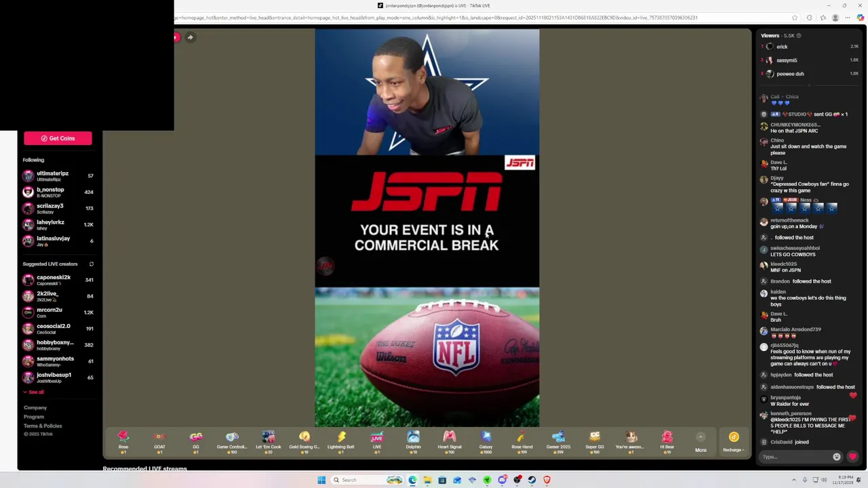Click the Windows taskbar Search box
The image size is (868, 488).
367,480
